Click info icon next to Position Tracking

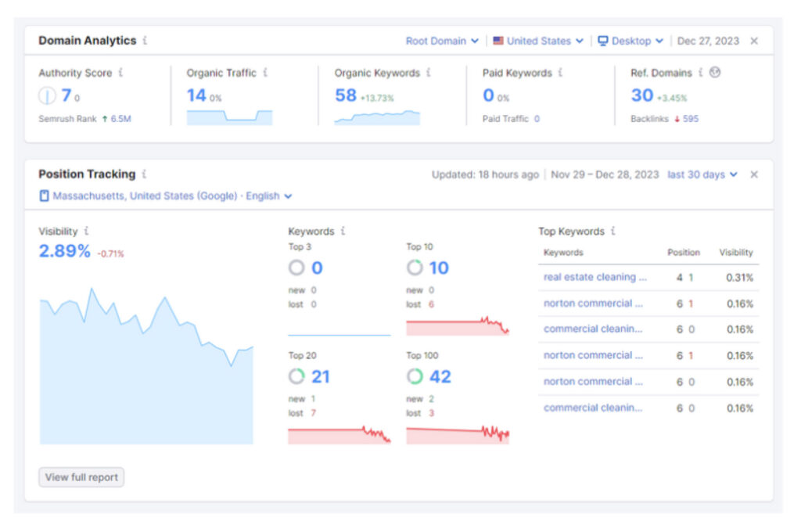point(144,174)
